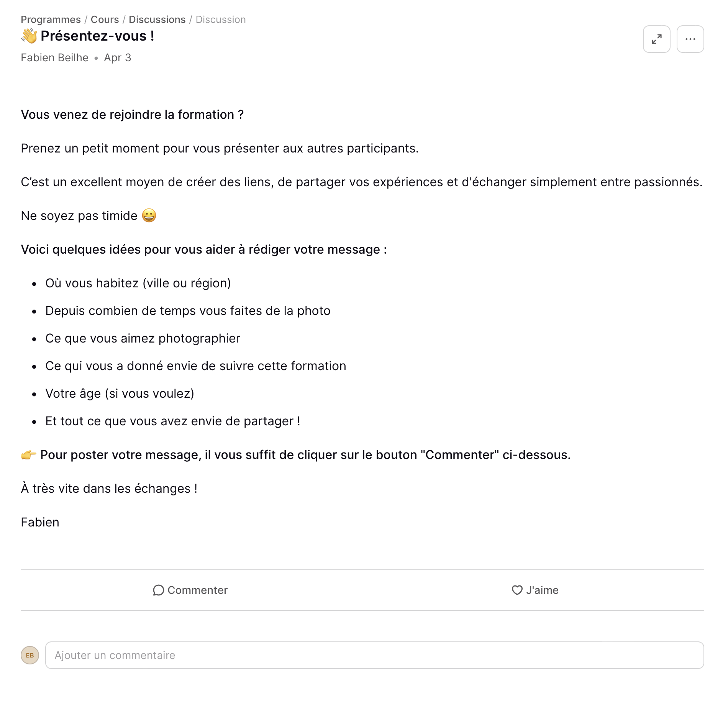Click the waving hand emoji in title
The image size is (728, 728).
click(29, 36)
